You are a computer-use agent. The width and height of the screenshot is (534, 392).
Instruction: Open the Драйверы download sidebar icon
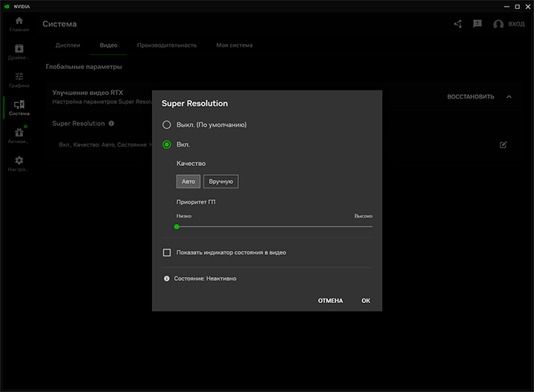(19, 49)
